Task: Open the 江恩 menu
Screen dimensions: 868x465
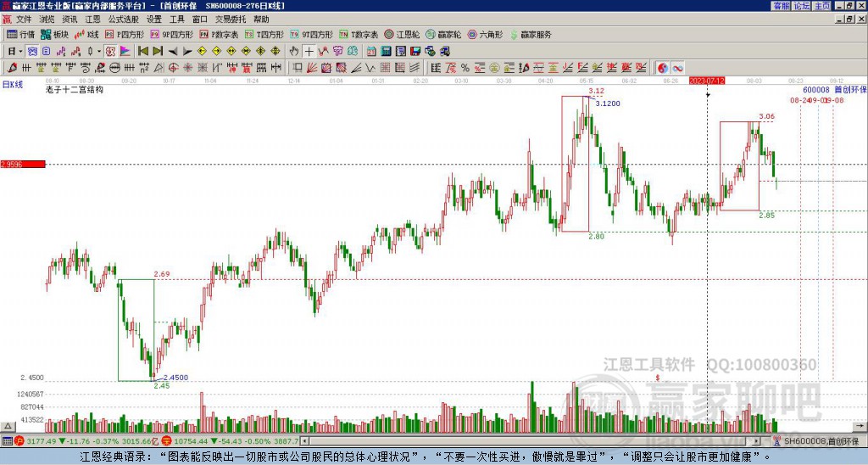Action: click(92, 20)
